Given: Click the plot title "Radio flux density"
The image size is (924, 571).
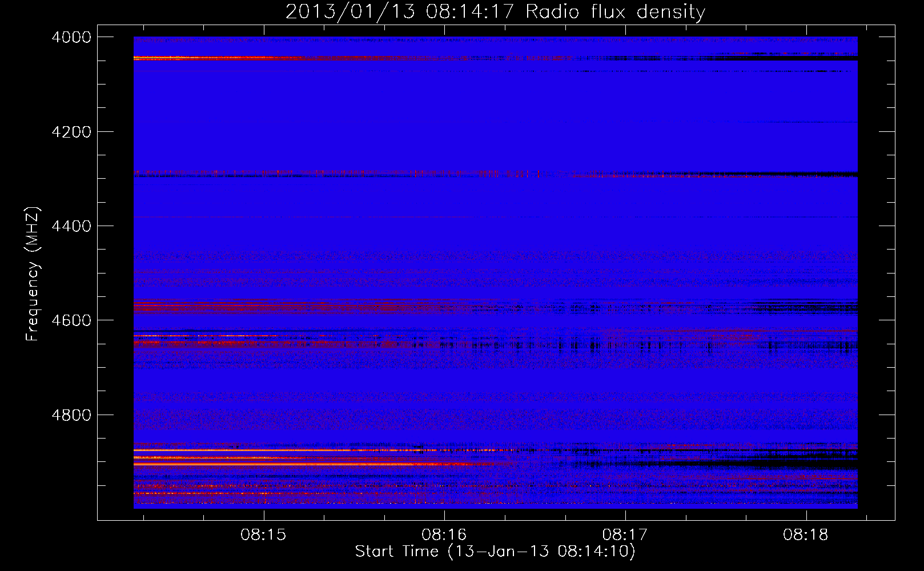Looking at the screenshot, I should (x=615, y=12).
